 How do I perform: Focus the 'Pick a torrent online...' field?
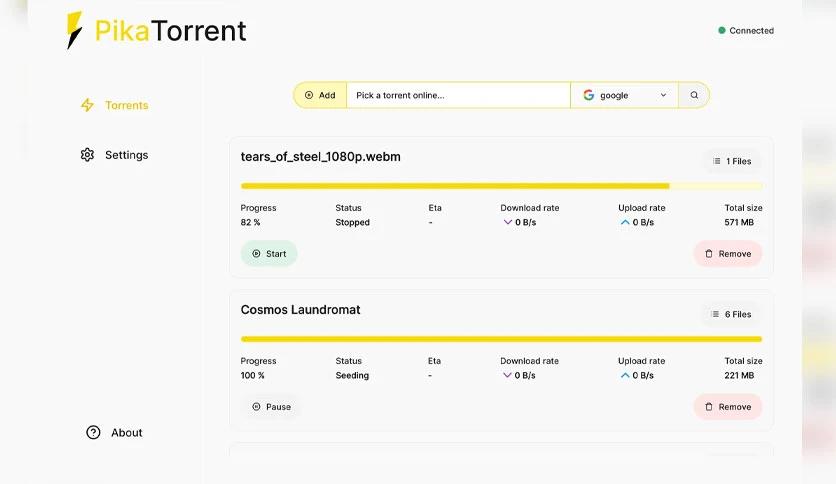click(459, 95)
